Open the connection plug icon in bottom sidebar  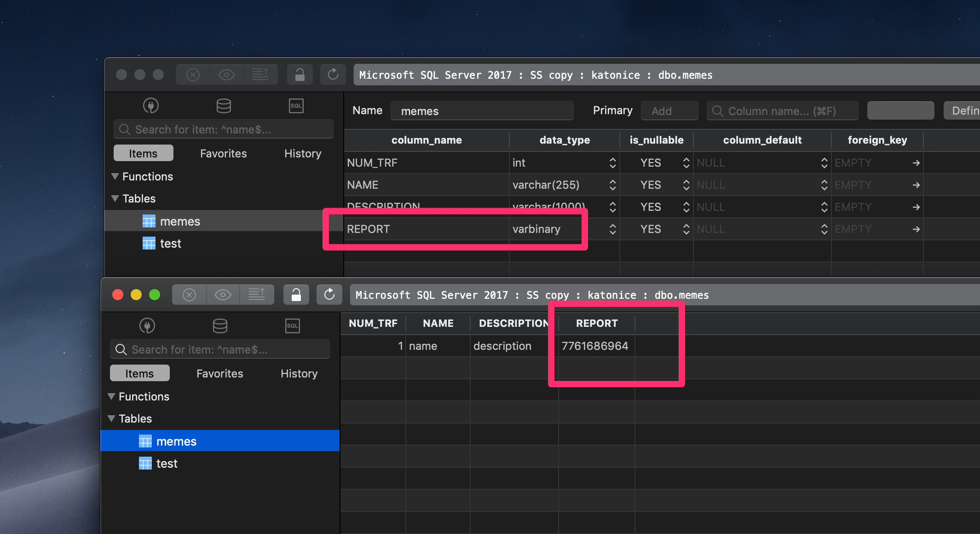(x=147, y=326)
